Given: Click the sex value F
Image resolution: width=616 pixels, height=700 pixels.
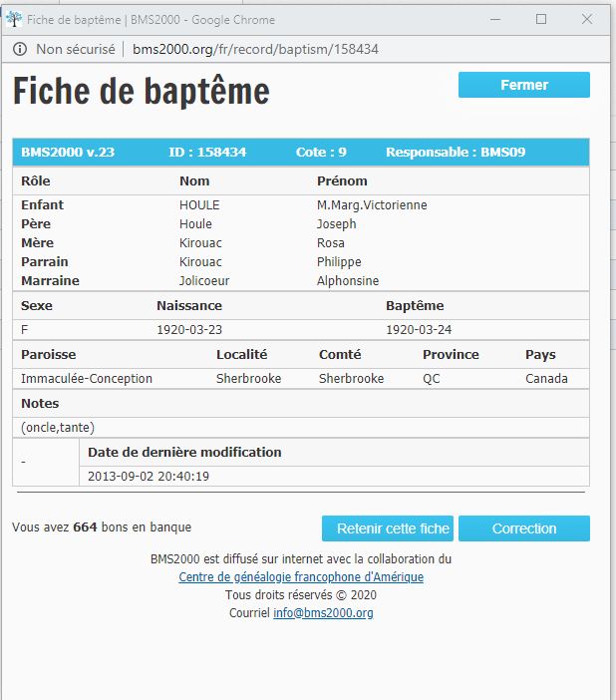Looking at the screenshot, I should [x=25, y=330].
